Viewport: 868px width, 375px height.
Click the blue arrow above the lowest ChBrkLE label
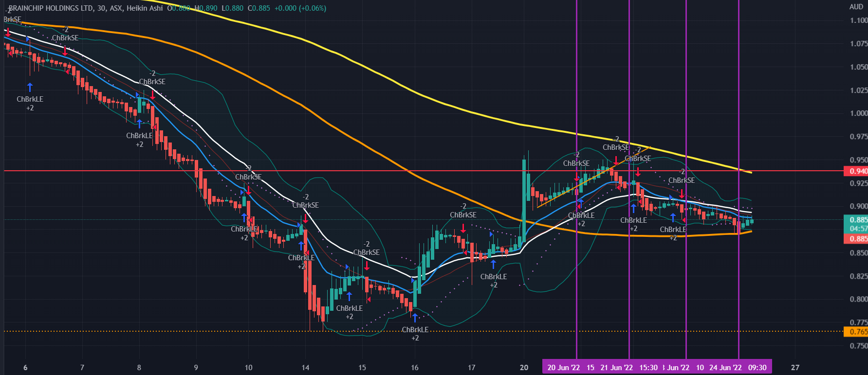[x=415, y=318]
